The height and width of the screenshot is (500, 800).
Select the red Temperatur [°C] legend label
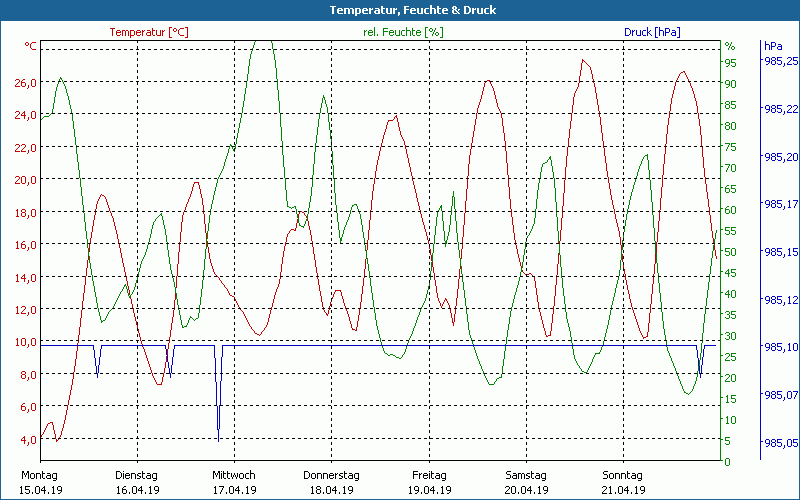(x=148, y=32)
